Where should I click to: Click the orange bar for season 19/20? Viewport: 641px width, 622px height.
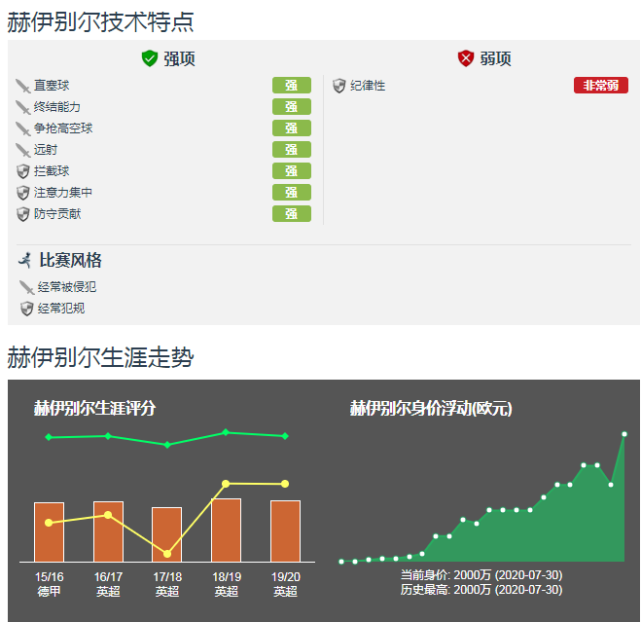[x=285, y=531]
